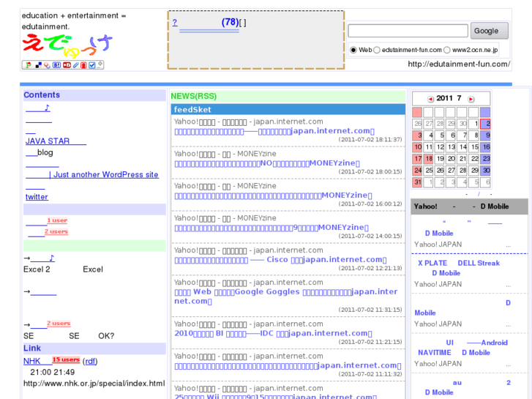This screenshot has height=399, width=532.
Task: Click the http://edutainment-fun.com/ URL text
Action: coord(459,64)
